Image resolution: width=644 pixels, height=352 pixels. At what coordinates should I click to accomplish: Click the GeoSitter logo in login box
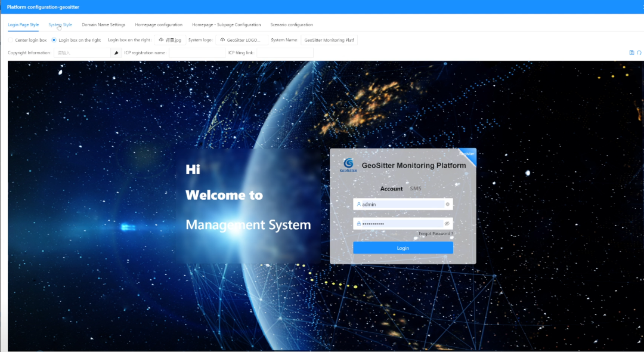pos(348,165)
